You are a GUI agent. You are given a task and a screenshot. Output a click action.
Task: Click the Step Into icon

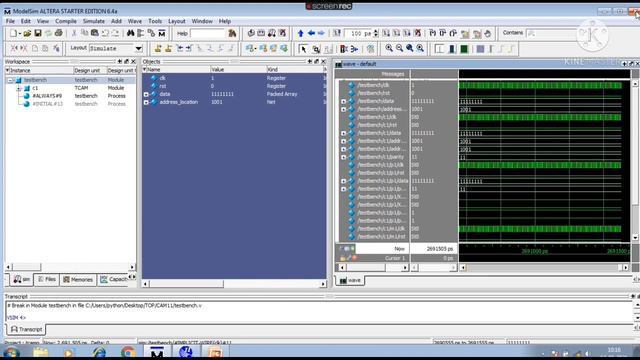pyautogui.click(x=433, y=33)
